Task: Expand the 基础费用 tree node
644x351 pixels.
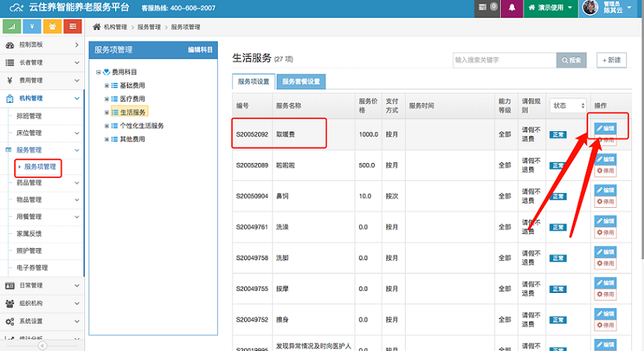Action: point(106,86)
